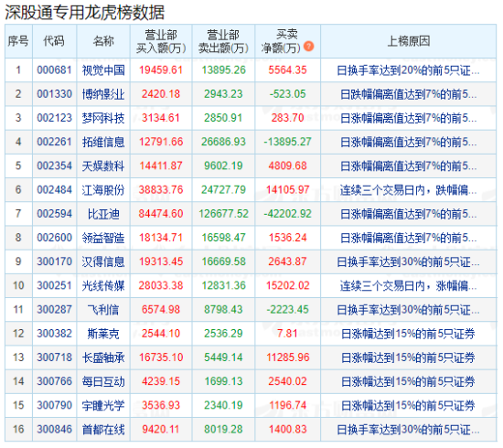The height and width of the screenshot is (448, 503).
Task: Open the listing reason for 视觉中国
Action: point(408,70)
